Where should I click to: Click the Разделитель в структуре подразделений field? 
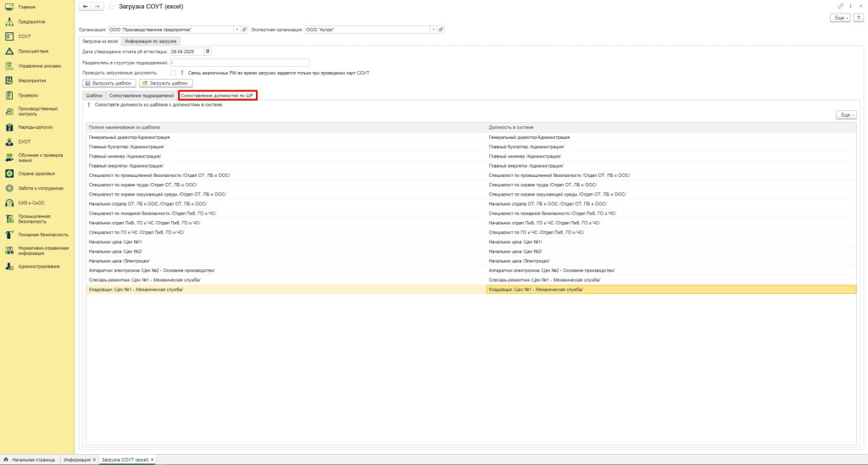(x=239, y=63)
